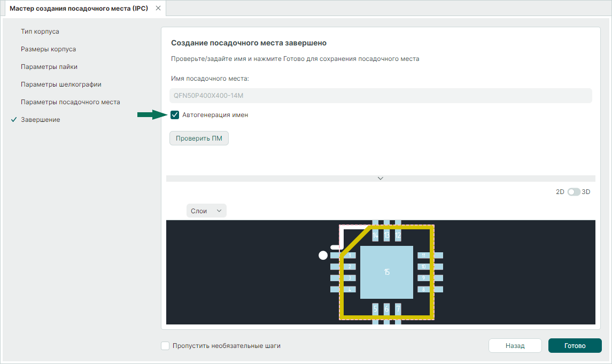Go to Тип корпуса step

(40, 32)
